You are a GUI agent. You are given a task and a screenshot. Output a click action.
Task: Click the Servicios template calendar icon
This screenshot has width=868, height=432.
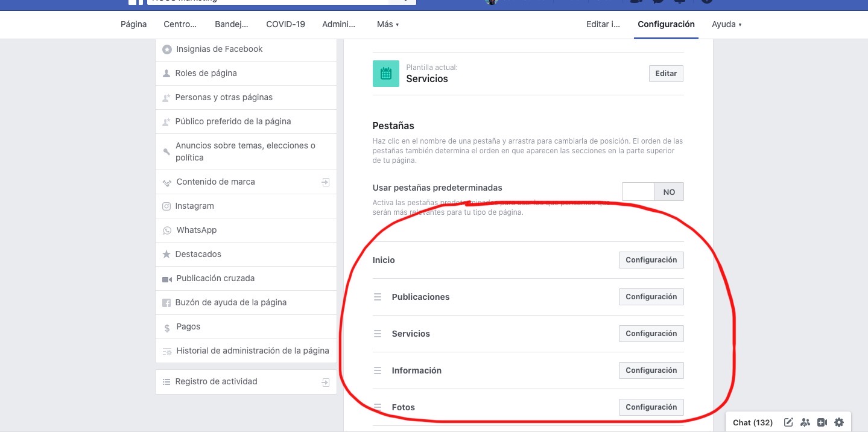(386, 74)
